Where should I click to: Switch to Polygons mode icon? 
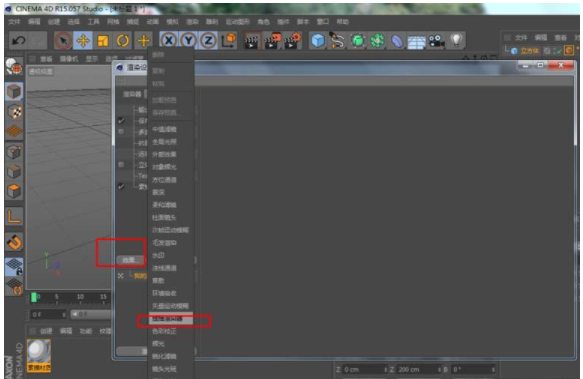(x=14, y=191)
